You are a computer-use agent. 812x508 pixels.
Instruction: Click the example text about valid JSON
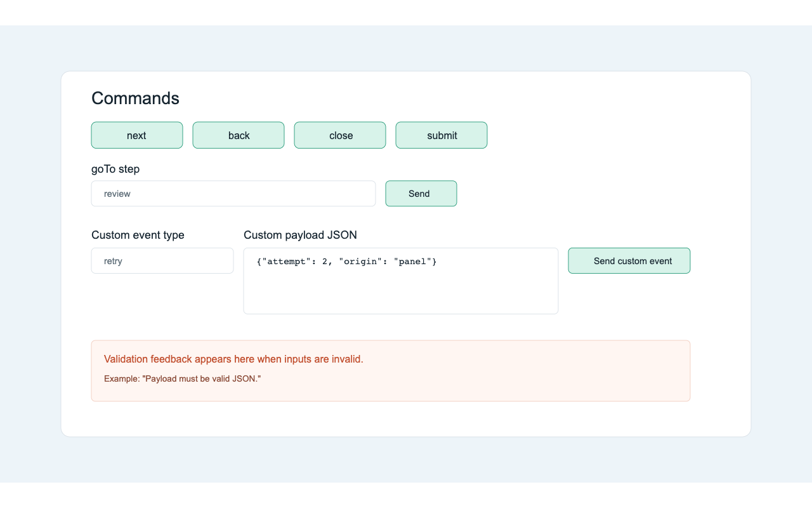click(x=192, y=378)
